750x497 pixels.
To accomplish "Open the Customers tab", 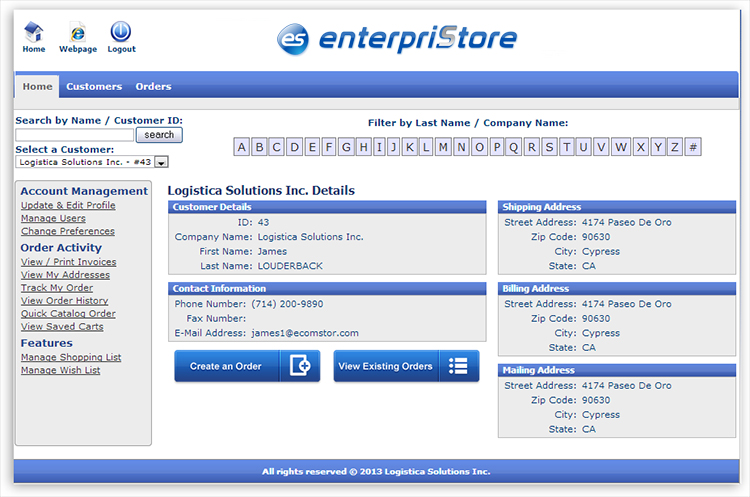I will click(x=94, y=87).
